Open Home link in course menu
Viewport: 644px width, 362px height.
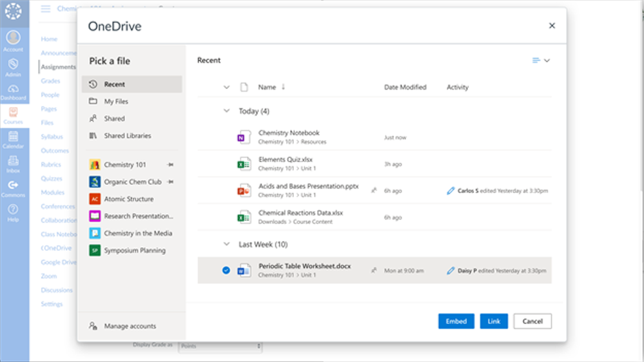(49, 39)
